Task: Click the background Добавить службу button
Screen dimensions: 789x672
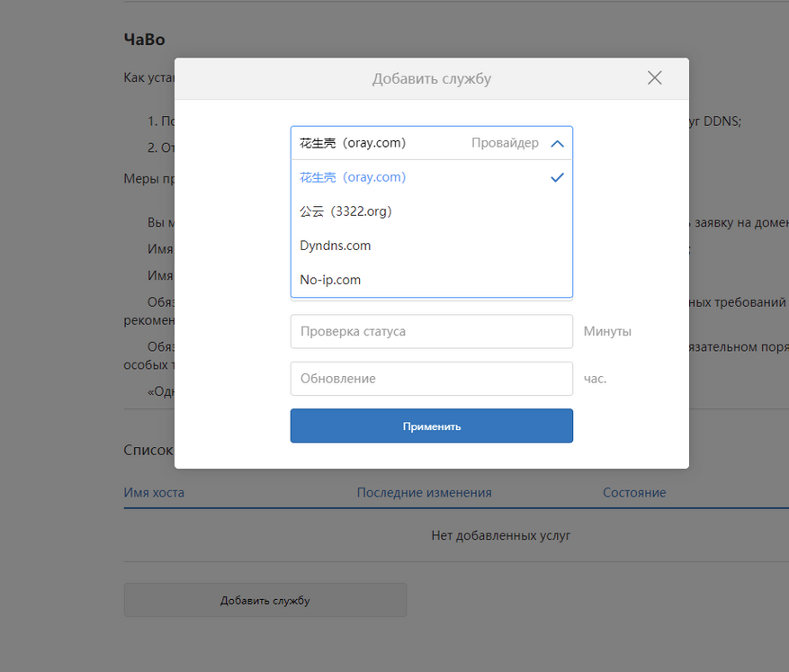Action: click(x=265, y=600)
